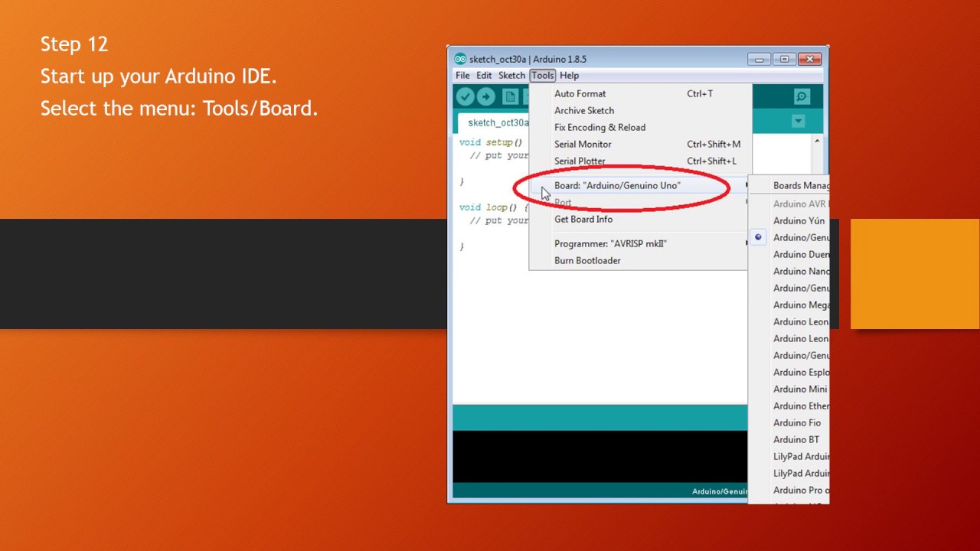Image resolution: width=980 pixels, height=551 pixels.
Task: Open the Help menu
Action: (569, 75)
